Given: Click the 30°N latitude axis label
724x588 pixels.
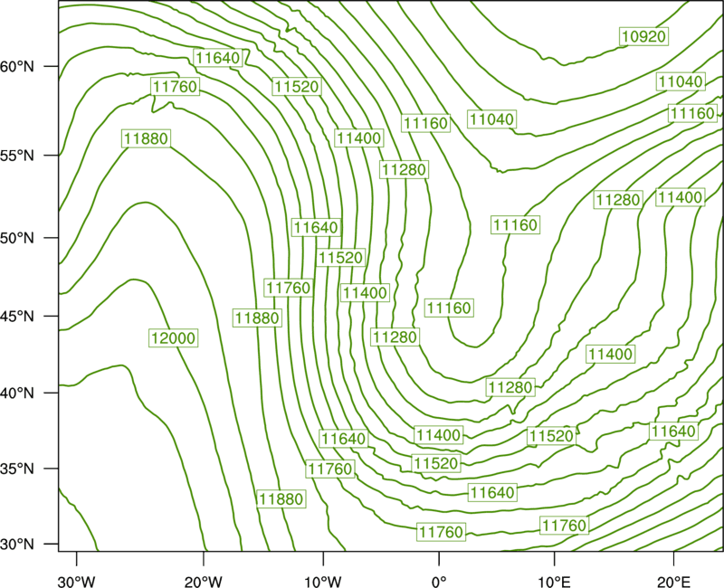Looking at the screenshot, I should tap(17, 545).
